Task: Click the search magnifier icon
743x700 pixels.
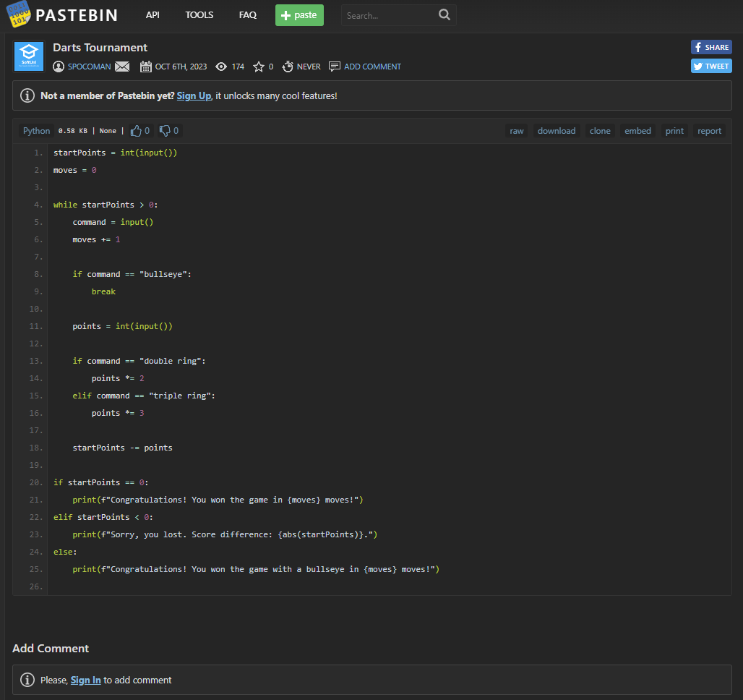Action: click(x=444, y=14)
